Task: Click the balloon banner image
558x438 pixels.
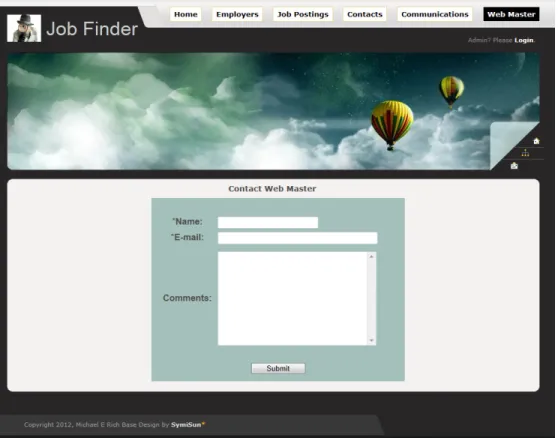Action: coord(273,111)
